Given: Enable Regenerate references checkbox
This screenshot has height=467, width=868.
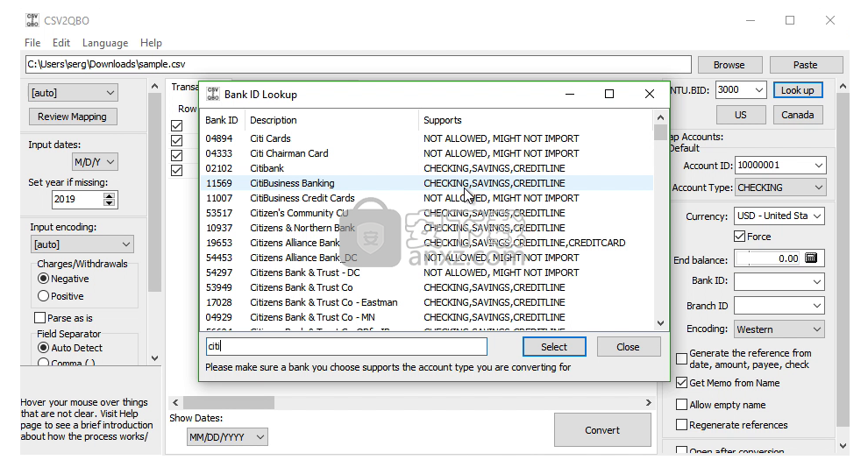Looking at the screenshot, I should tap(682, 424).
